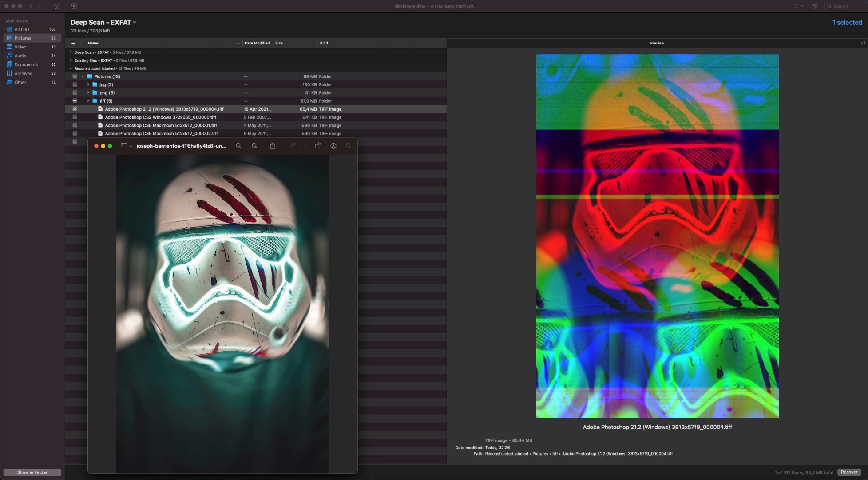The width and height of the screenshot is (868, 480).
Task: Go to the home screen icon
Action: 57,6
